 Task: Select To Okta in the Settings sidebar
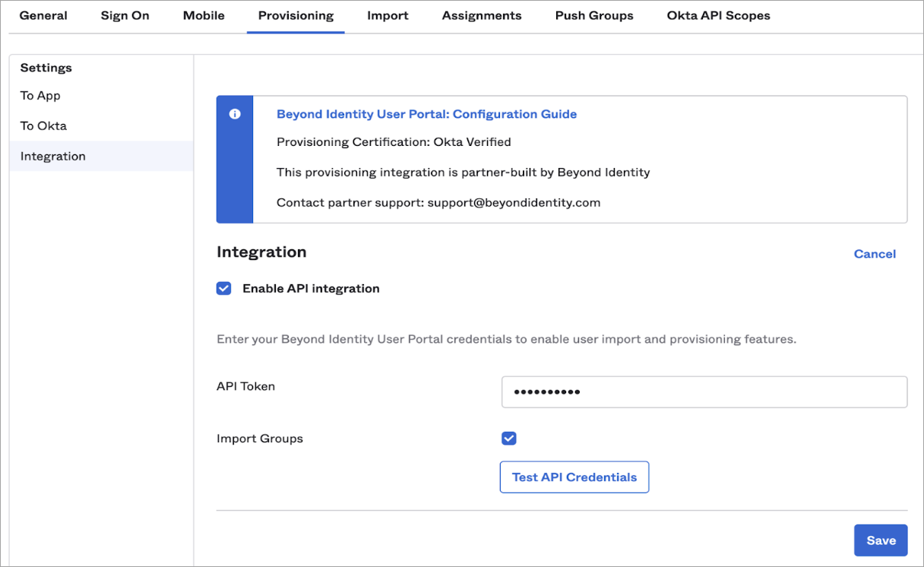43,126
